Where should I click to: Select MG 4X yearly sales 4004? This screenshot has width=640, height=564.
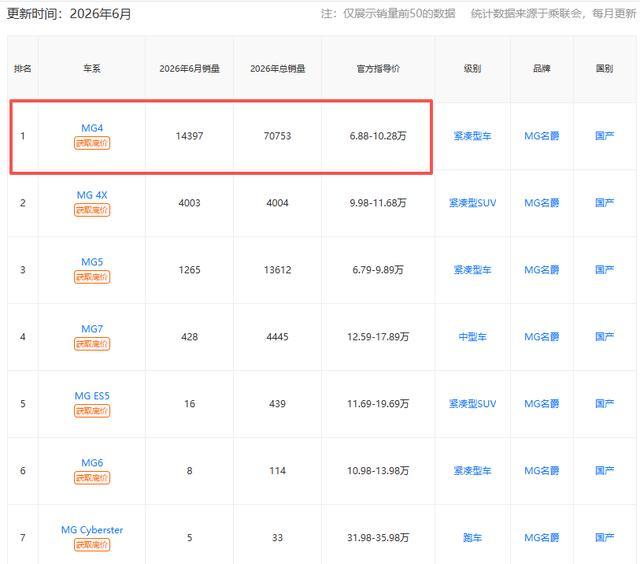278,203
